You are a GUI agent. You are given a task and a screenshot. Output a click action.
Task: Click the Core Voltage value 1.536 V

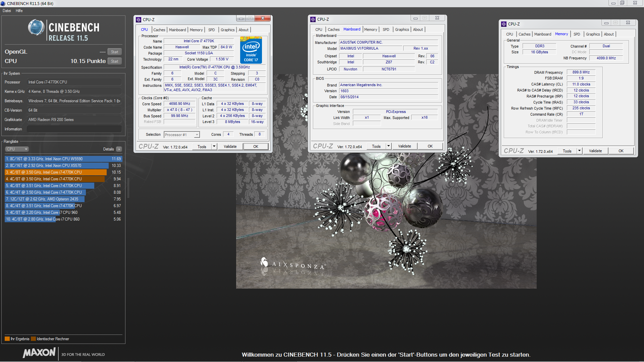point(222,59)
